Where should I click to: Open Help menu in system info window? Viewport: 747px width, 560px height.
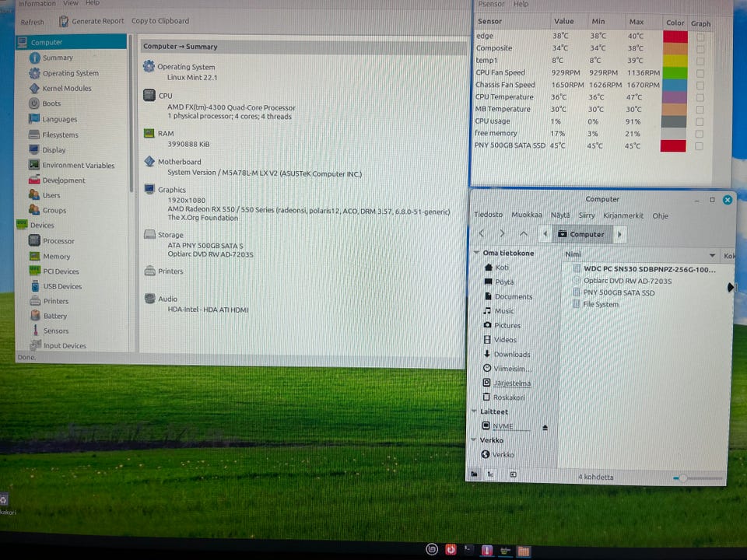pyautogui.click(x=93, y=3)
